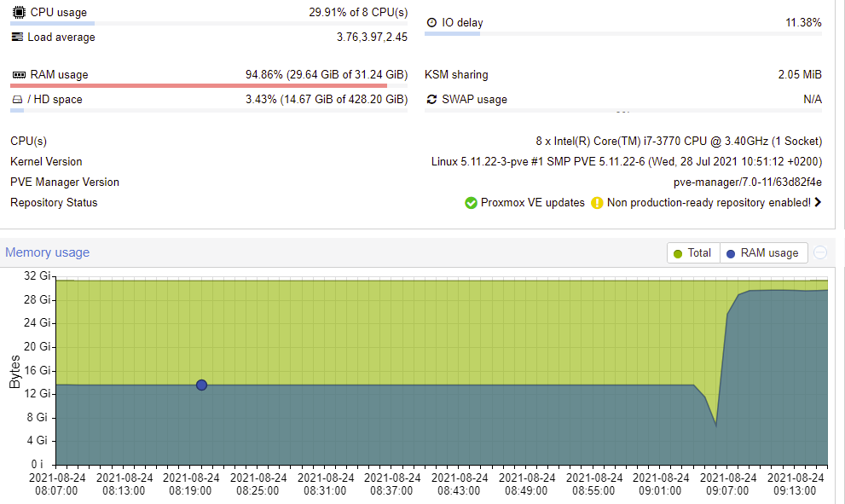Click the '29.91% of 8 CPU(s)' value

[x=358, y=13]
